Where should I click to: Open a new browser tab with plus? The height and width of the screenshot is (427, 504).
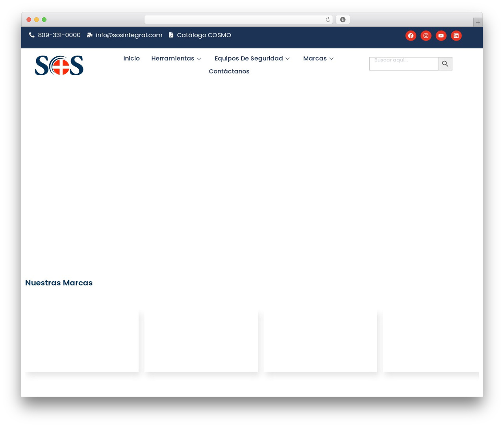point(478,22)
